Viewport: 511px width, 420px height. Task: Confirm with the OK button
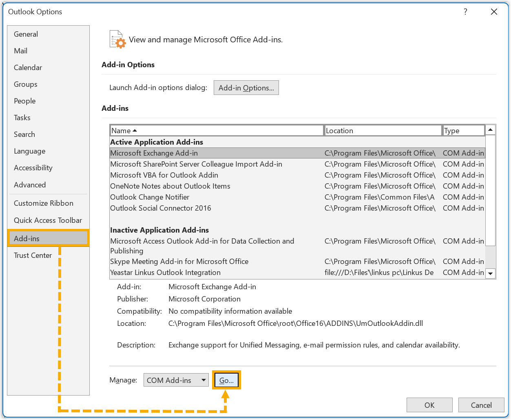(x=429, y=405)
